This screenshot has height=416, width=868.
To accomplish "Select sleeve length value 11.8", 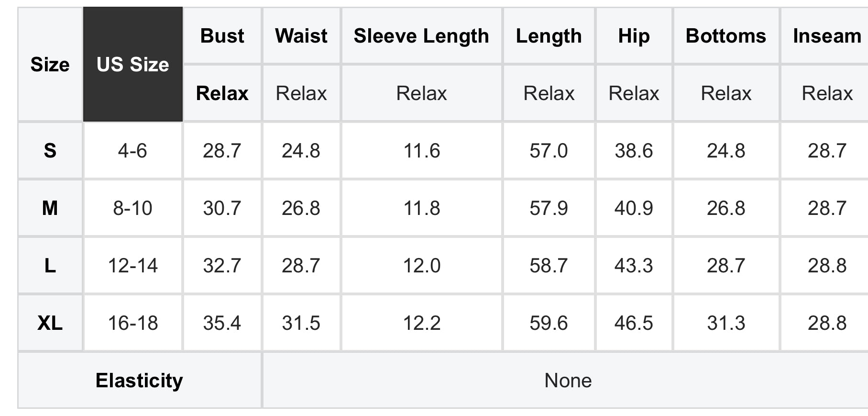I will pyautogui.click(x=421, y=208).
